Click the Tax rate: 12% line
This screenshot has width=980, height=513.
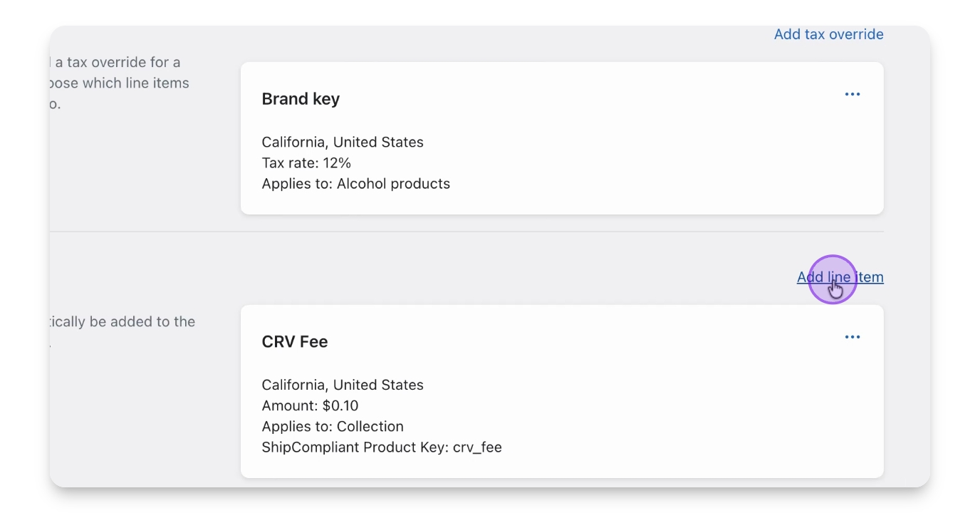point(306,163)
